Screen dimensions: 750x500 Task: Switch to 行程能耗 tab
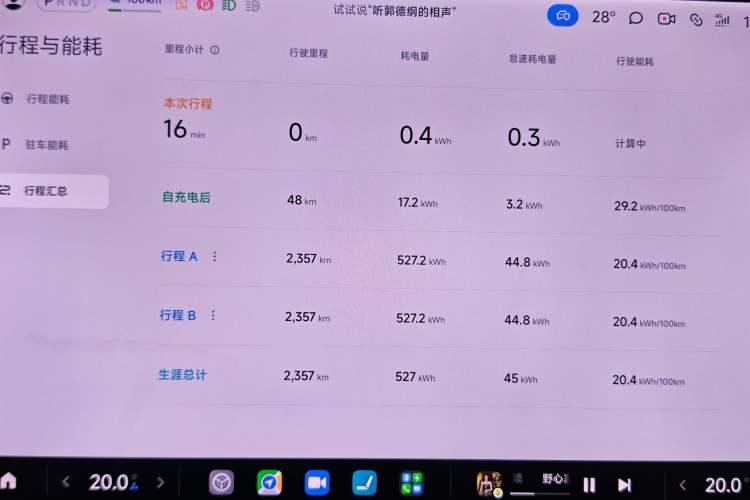click(x=47, y=99)
